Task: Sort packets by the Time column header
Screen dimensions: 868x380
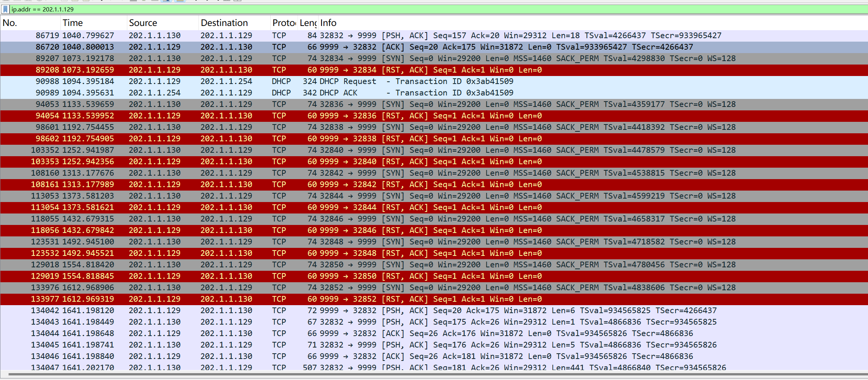Action: click(x=93, y=23)
